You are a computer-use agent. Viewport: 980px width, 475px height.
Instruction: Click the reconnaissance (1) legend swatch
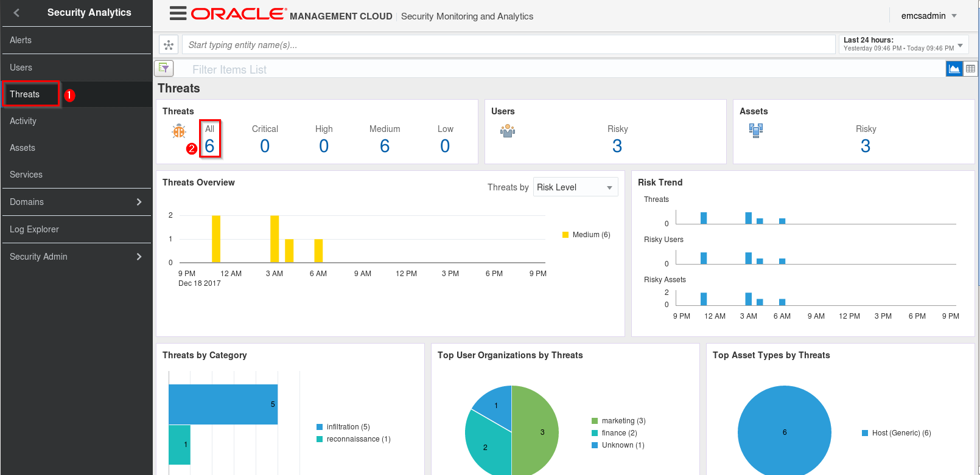pyautogui.click(x=320, y=439)
